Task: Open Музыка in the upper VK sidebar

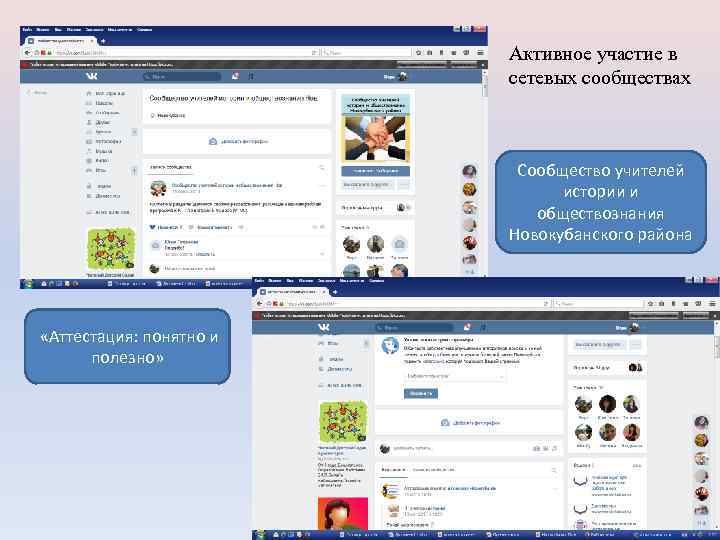Action: 100,151
